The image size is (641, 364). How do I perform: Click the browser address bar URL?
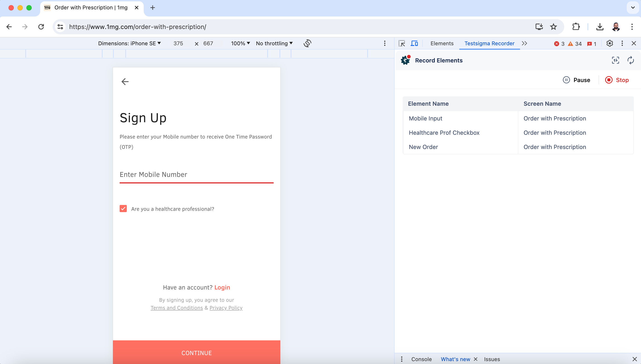click(137, 27)
